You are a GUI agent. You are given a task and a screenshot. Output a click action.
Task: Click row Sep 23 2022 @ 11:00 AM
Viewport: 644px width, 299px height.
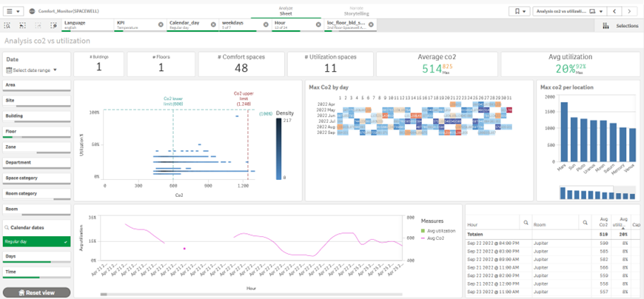[553, 291]
